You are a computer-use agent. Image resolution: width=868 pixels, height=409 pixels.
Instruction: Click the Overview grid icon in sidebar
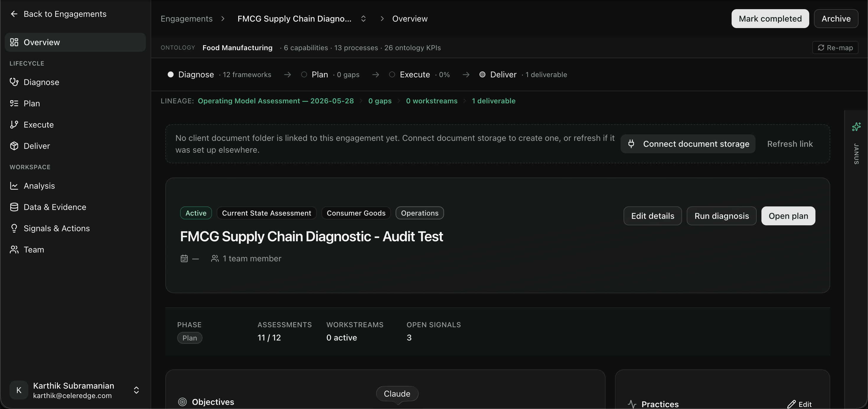tap(14, 42)
